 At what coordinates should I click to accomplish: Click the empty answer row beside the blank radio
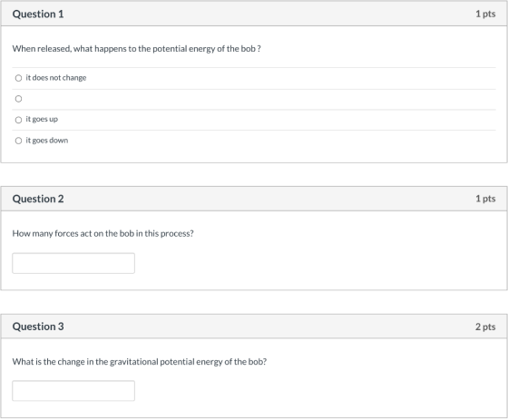coord(254,100)
